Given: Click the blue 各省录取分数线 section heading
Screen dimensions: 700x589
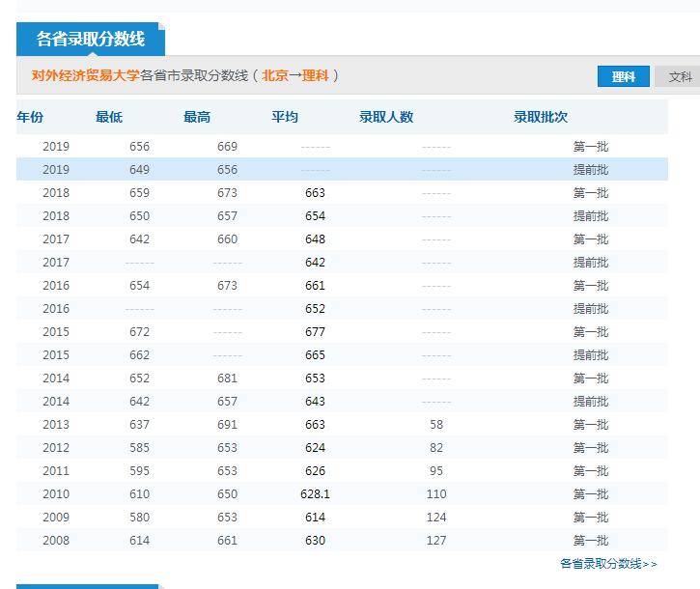Looking at the screenshot, I should tap(91, 40).
